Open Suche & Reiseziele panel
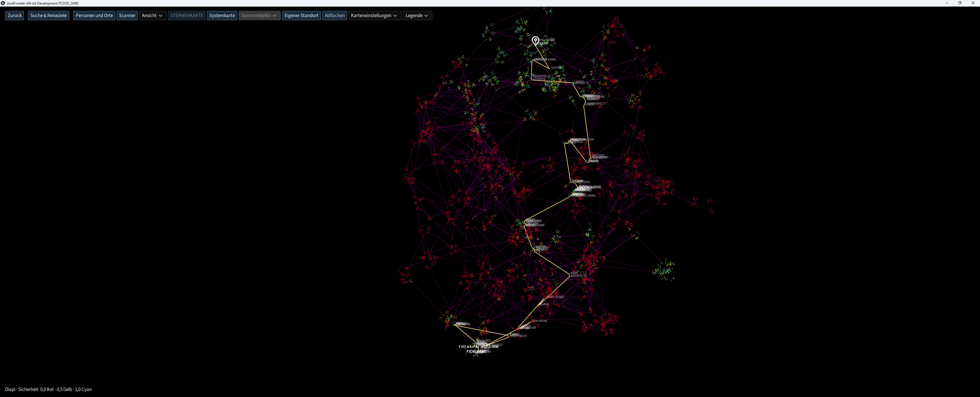This screenshot has width=980, height=397. (48, 16)
